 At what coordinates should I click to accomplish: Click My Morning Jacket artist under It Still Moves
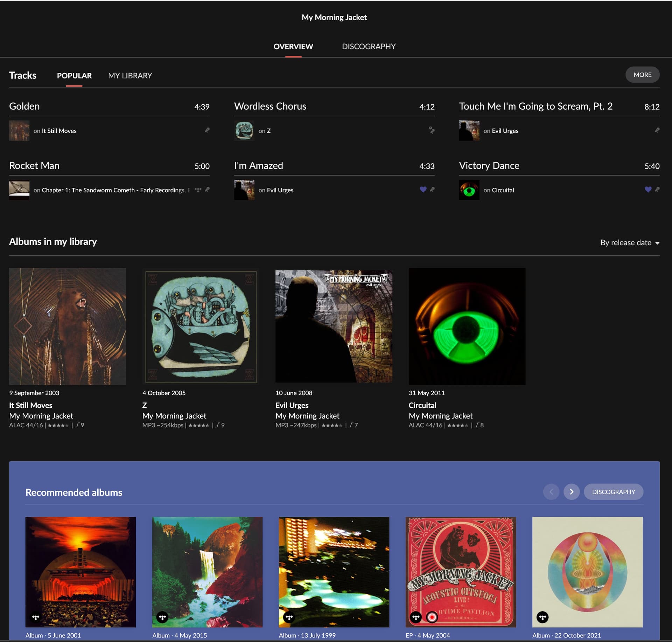(41, 416)
